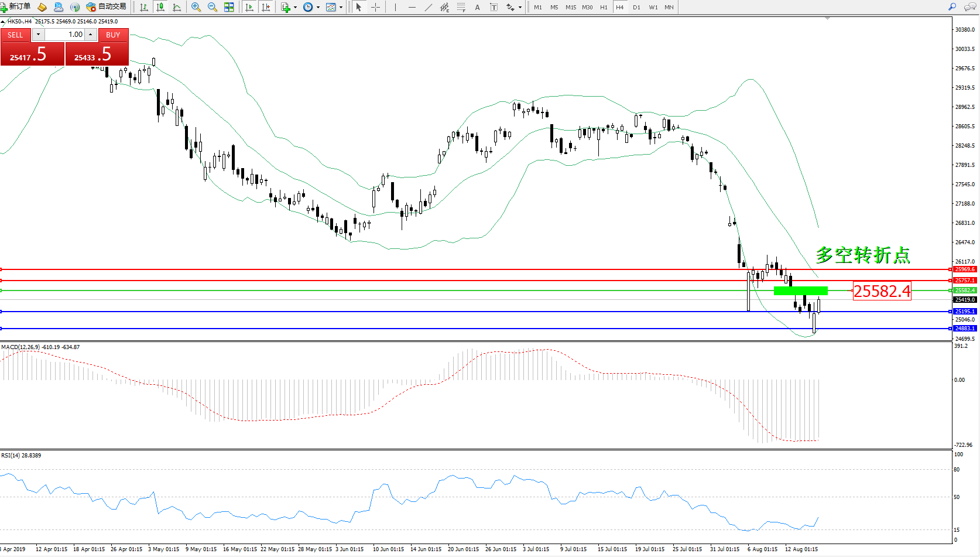Switch chart to candlestick mode
The image size is (980, 557).
[x=160, y=7]
